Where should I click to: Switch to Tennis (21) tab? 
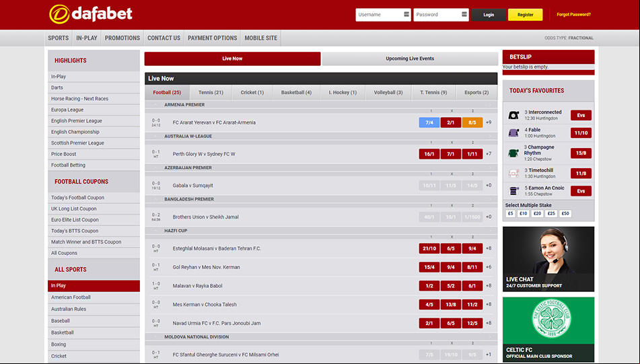(x=211, y=93)
